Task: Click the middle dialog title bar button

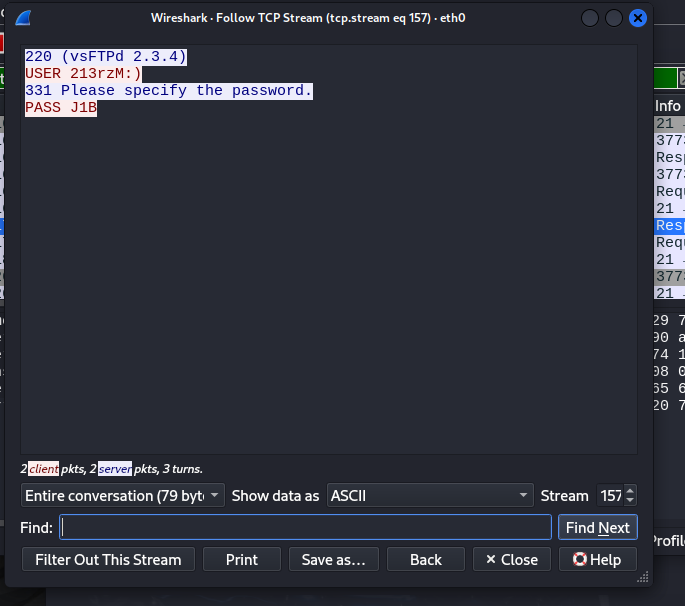Action: pyautogui.click(x=613, y=18)
